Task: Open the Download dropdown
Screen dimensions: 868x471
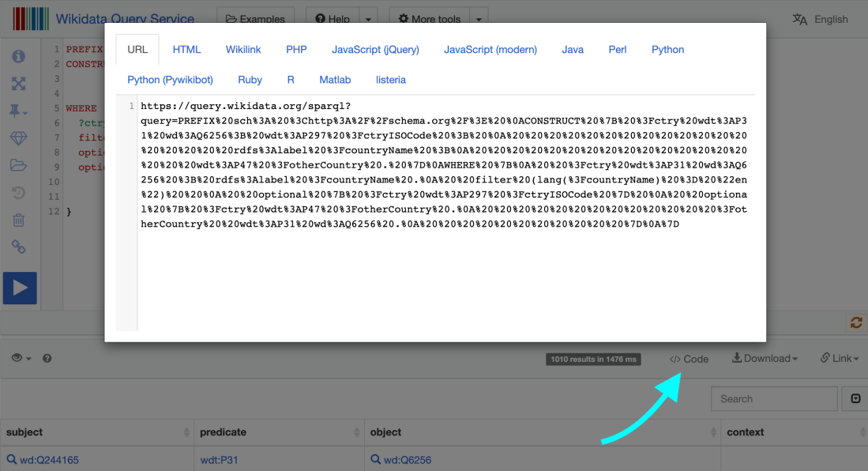Action: coord(764,358)
